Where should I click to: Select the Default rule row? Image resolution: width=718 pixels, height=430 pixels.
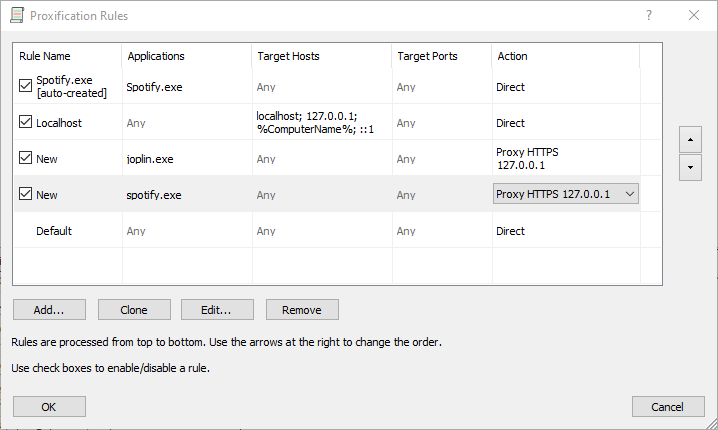54,231
